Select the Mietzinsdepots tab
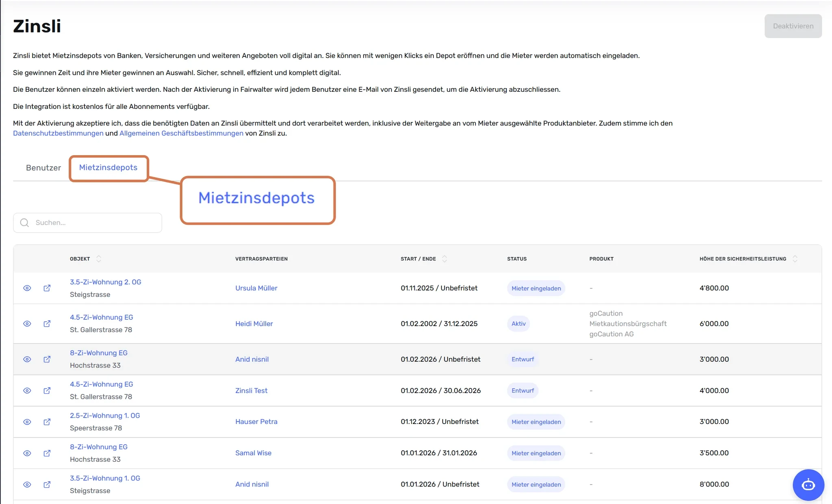This screenshot has width=832, height=504. 108,167
